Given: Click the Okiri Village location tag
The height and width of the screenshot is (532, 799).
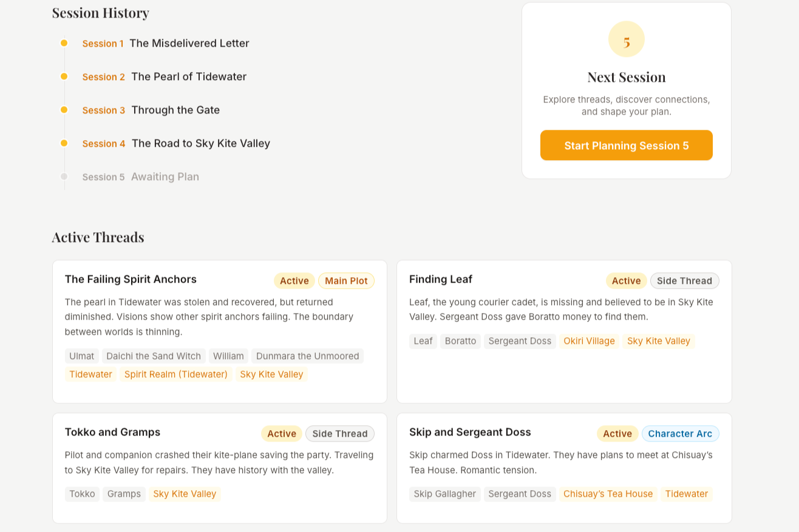Looking at the screenshot, I should (x=589, y=341).
